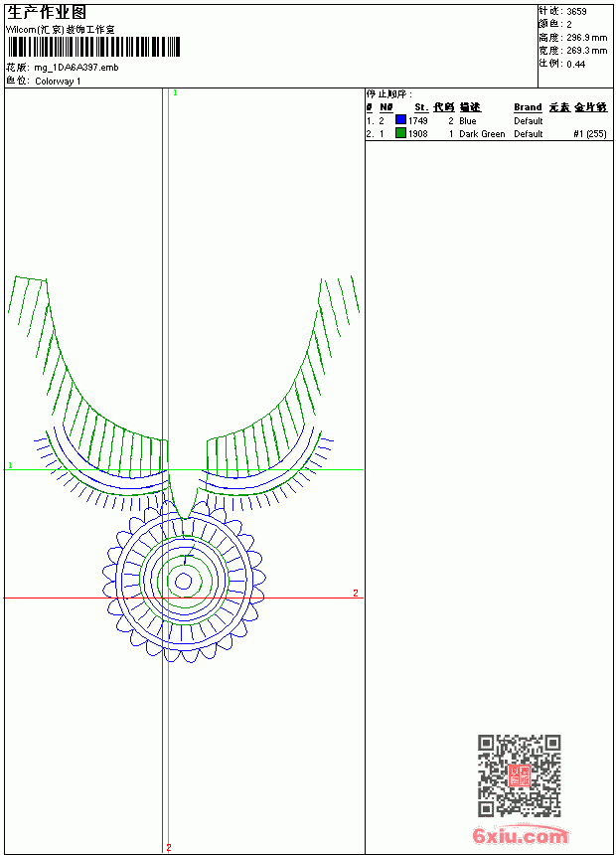616x855 pixels.
Task: Click the Dark Green thread row description
Action: click(482, 134)
